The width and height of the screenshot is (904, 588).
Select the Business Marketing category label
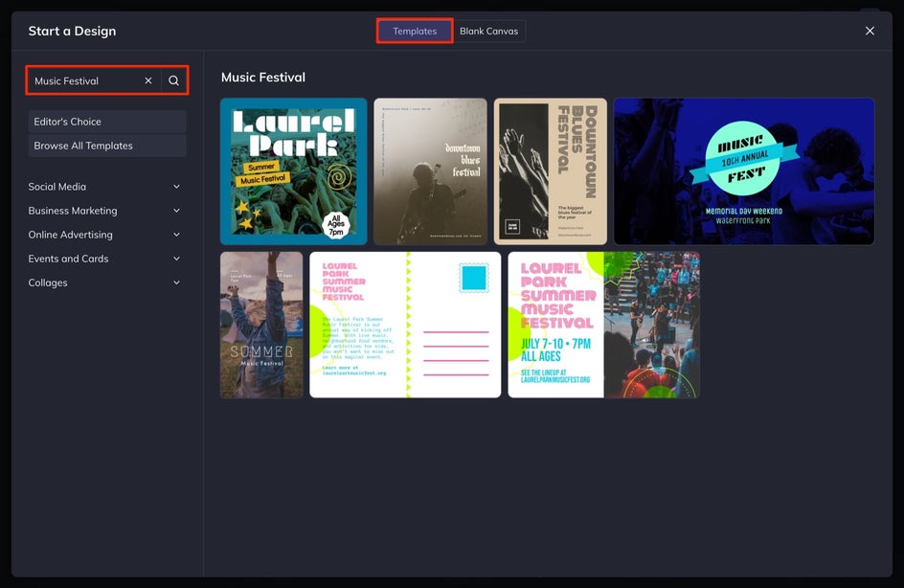pos(73,211)
